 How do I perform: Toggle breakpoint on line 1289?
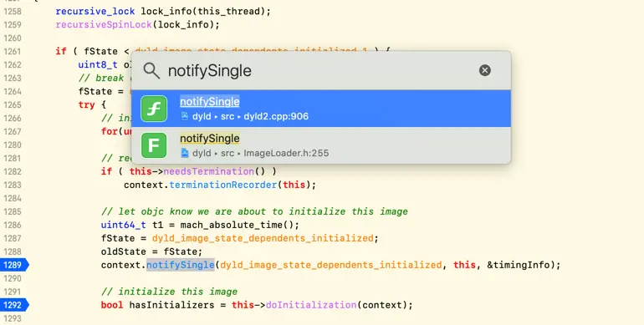pyautogui.click(x=13, y=265)
